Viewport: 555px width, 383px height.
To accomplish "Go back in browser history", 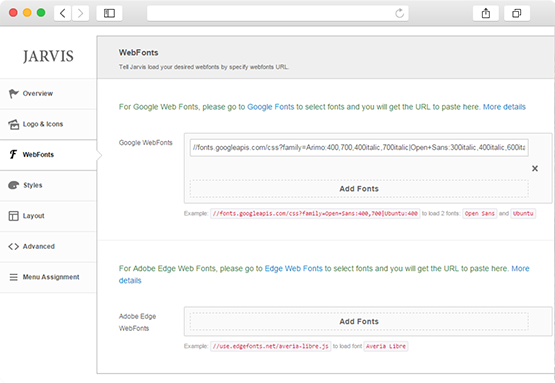I will tap(63, 13).
